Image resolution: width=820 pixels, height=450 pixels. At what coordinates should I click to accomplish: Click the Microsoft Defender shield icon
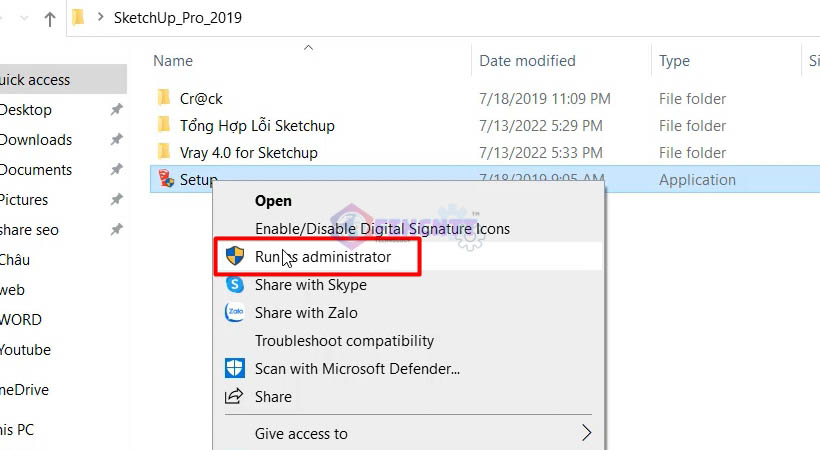click(x=235, y=368)
